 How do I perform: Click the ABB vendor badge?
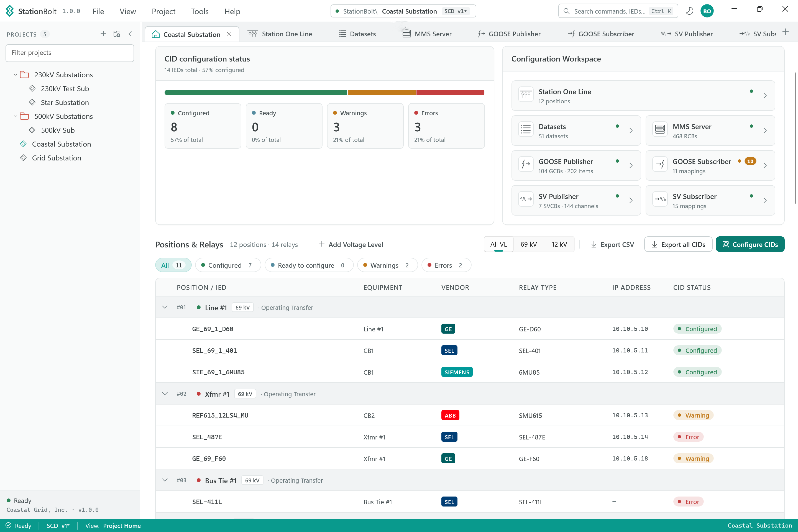pos(450,415)
